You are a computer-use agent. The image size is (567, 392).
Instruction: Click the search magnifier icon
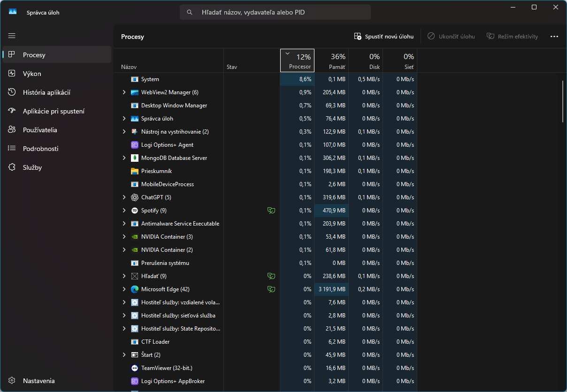pyautogui.click(x=190, y=12)
